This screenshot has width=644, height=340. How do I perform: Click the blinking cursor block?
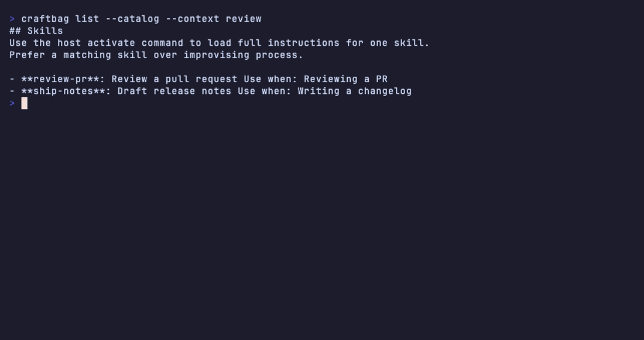coord(24,103)
